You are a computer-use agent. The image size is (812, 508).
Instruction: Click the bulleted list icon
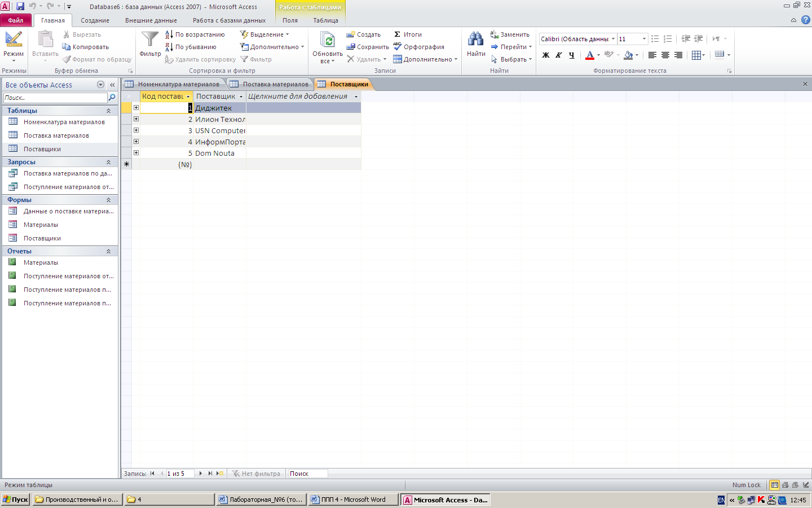655,39
